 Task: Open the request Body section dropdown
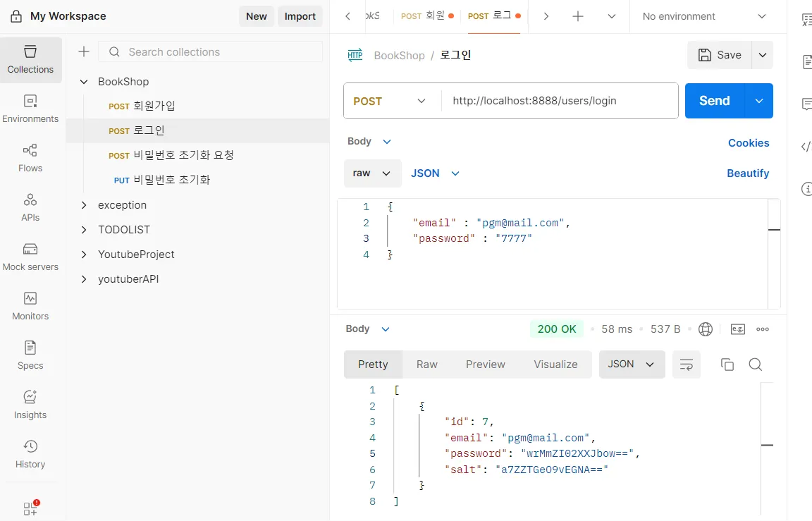click(x=369, y=142)
